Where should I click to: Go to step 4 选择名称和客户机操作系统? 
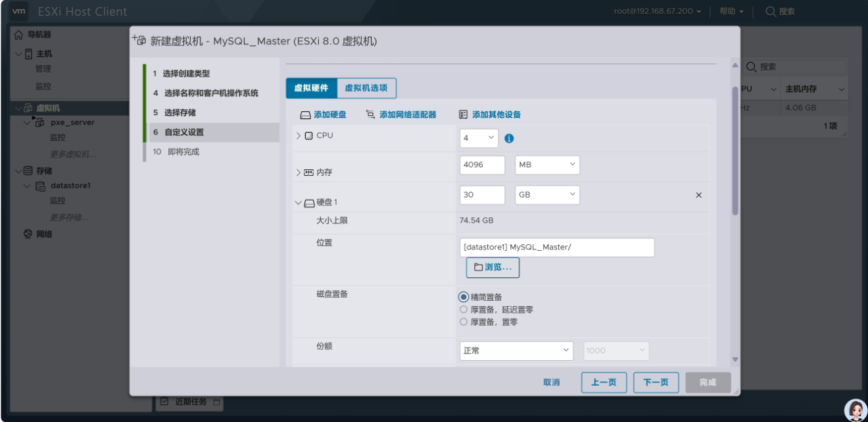(x=206, y=93)
